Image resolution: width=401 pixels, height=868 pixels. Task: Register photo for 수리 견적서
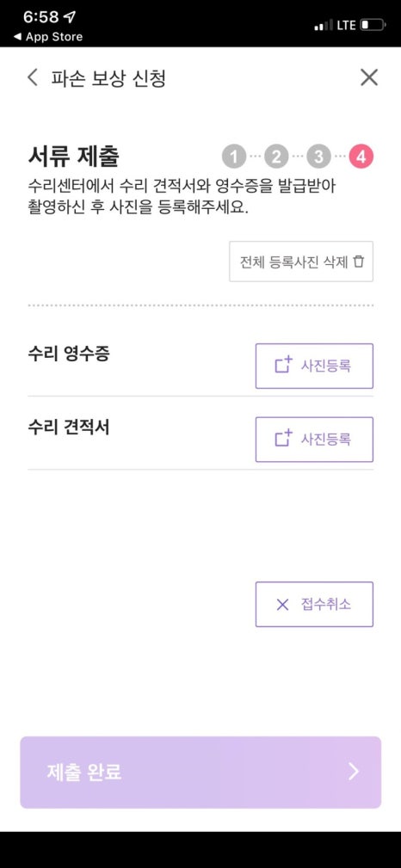tap(314, 440)
